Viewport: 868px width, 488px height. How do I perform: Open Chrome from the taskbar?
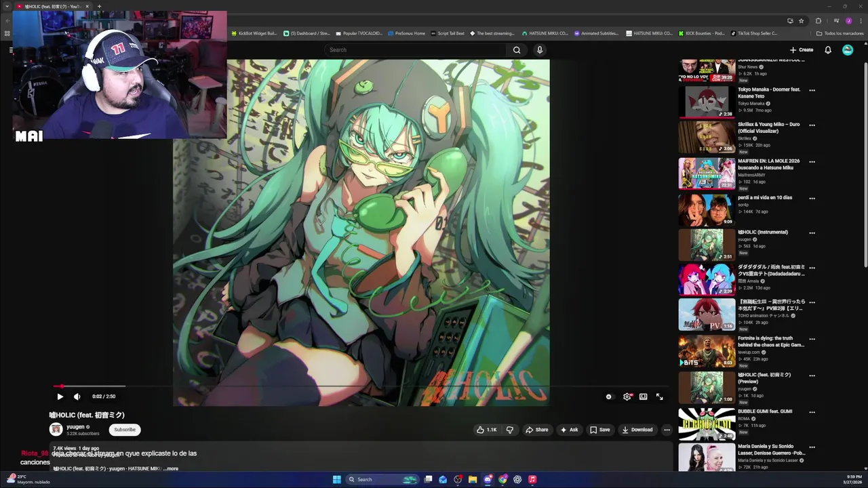[x=502, y=479]
